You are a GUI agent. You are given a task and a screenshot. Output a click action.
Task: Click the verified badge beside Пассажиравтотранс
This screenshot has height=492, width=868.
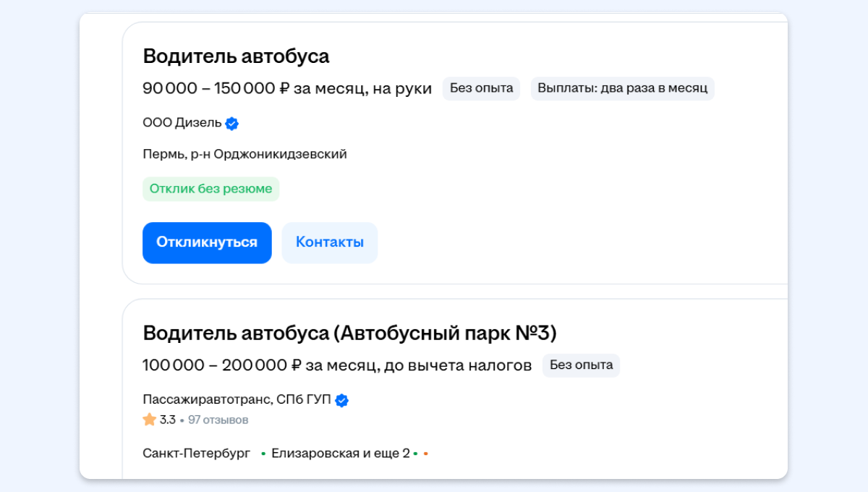(341, 401)
